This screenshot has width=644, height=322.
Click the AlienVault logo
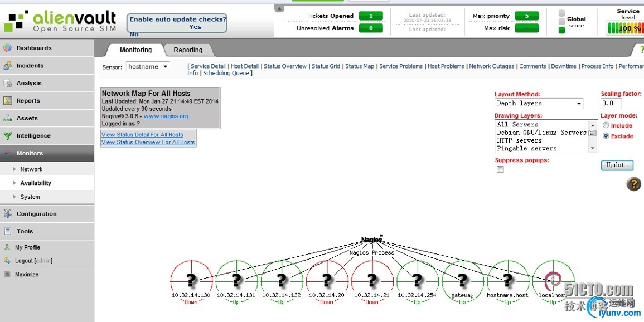pos(60,22)
